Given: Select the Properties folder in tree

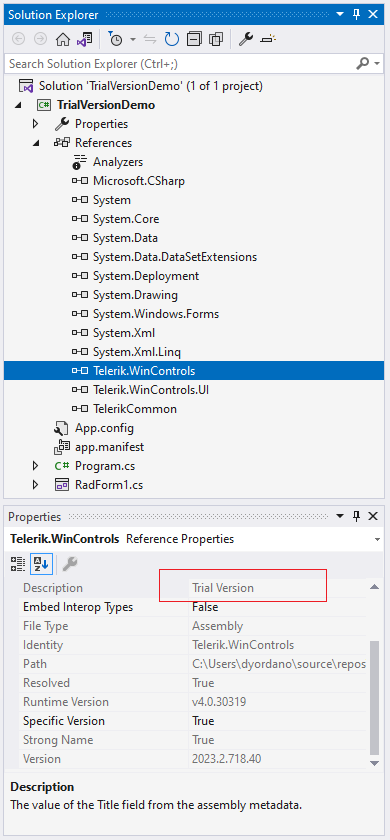Looking at the screenshot, I should tap(101, 124).
